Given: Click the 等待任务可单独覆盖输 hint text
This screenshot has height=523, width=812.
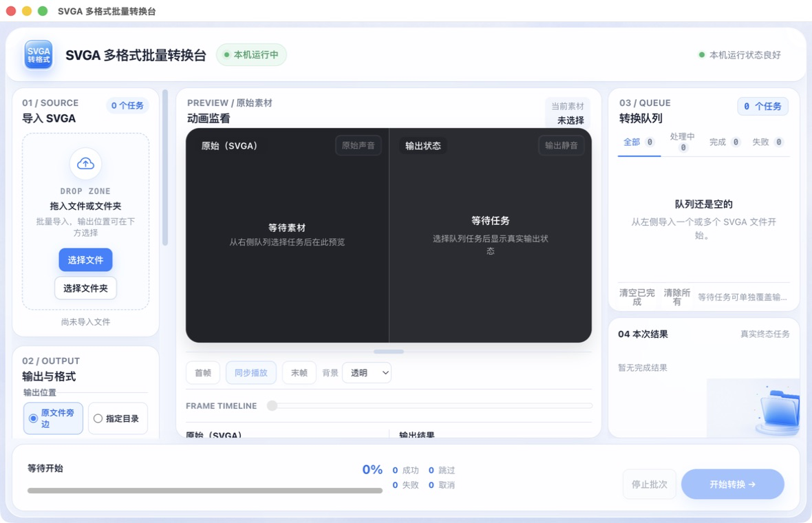Looking at the screenshot, I should point(742,297).
